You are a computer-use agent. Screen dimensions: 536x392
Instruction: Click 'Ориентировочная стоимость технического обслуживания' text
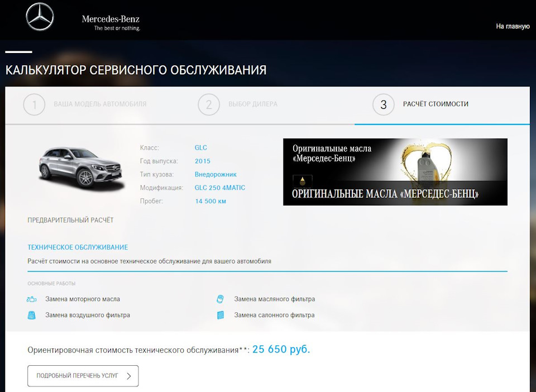133,350
